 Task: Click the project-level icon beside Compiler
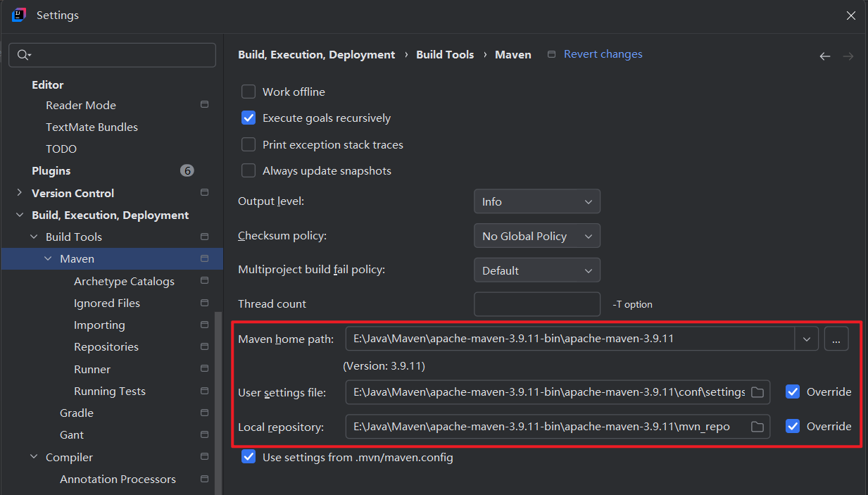(x=204, y=456)
